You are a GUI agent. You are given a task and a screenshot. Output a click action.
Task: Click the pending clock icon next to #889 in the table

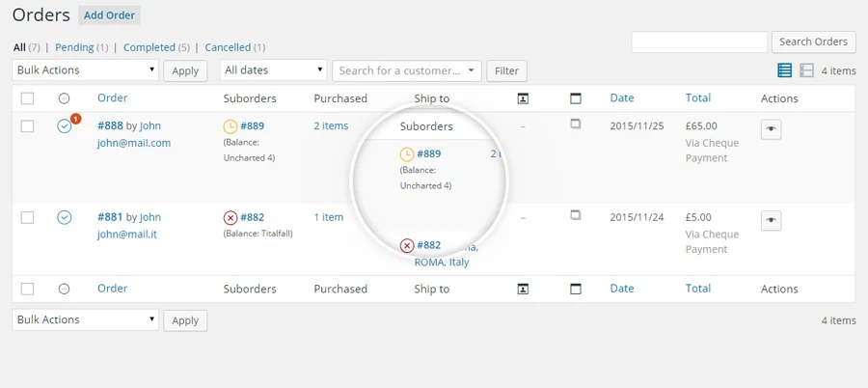(231, 126)
